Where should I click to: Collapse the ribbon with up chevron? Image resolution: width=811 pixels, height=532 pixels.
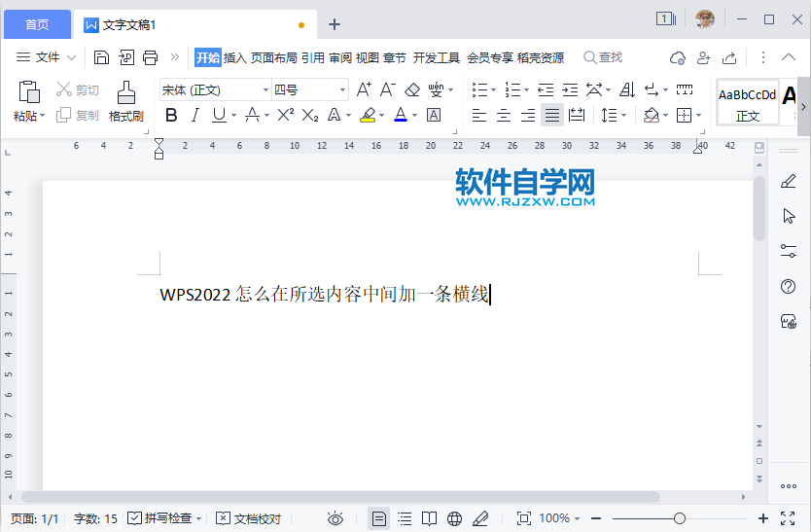coord(789,57)
